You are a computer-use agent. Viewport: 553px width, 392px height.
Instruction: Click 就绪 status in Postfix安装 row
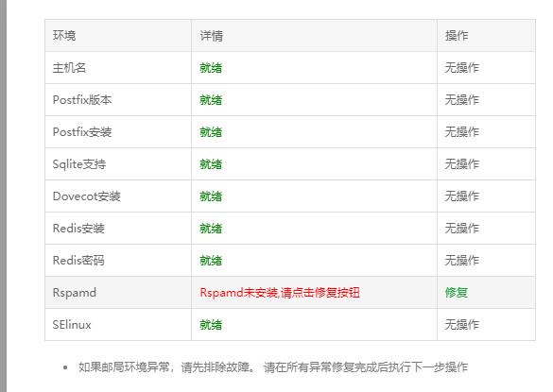coord(211,132)
